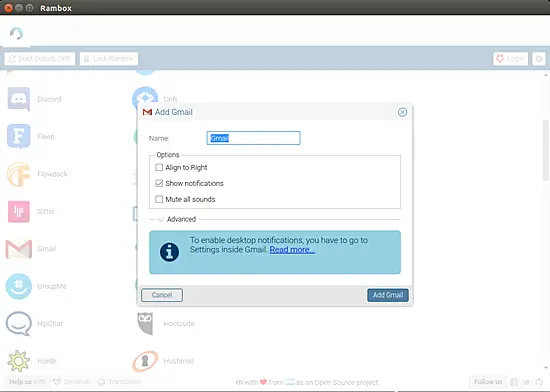Click the Gmail logo in dialog title

point(147,112)
